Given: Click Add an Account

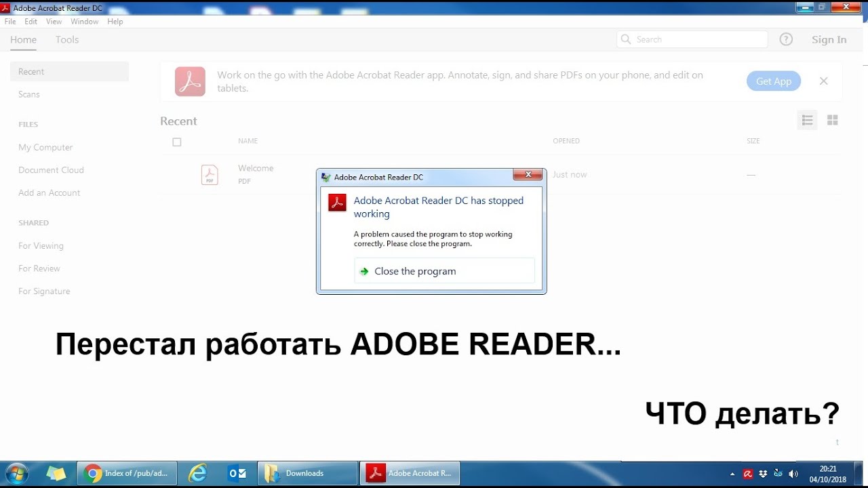Looking at the screenshot, I should click(x=49, y=193).
